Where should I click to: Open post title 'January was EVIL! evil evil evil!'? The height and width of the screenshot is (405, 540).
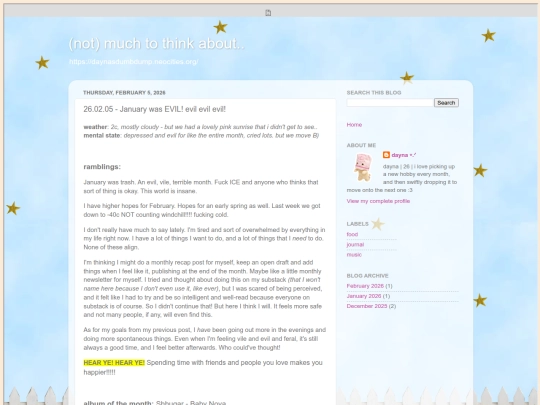pos(154,109)
